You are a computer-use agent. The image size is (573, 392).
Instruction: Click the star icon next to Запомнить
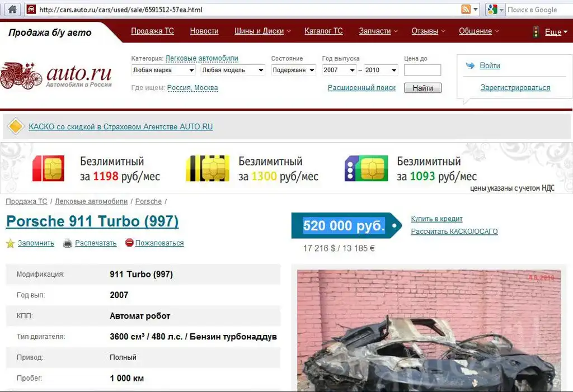click(10, 243)
